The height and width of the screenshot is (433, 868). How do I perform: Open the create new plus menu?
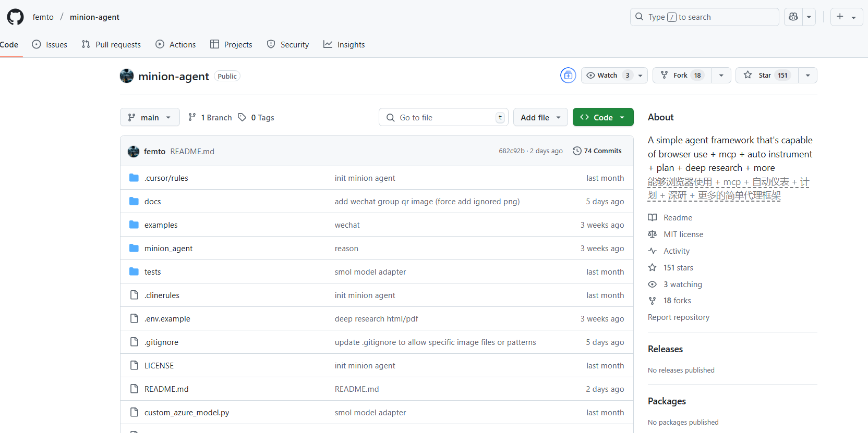tap(846, 17)
